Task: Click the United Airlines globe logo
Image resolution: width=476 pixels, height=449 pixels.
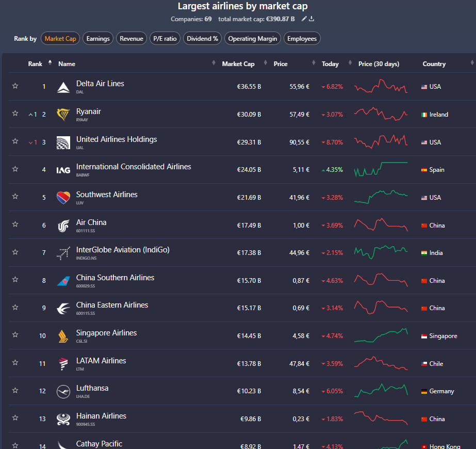Action: click(63, 142)
